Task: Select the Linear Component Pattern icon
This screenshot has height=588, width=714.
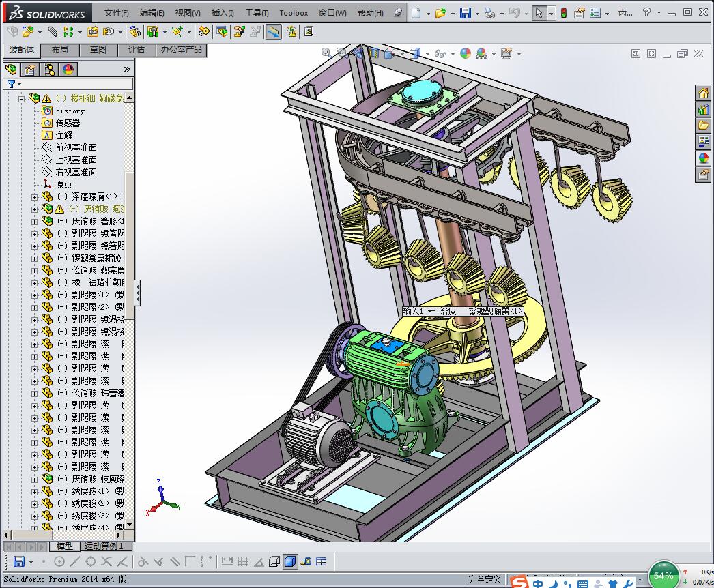Action: [68, 31]
